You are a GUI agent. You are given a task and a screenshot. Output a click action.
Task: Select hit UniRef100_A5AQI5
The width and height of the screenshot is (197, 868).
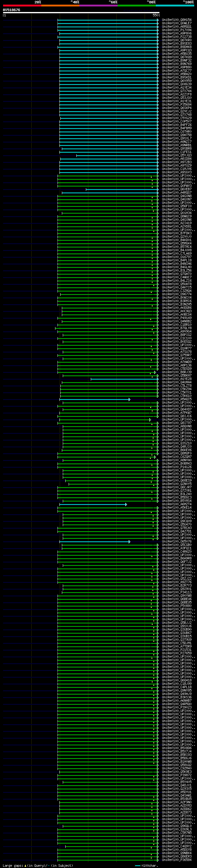177,399
